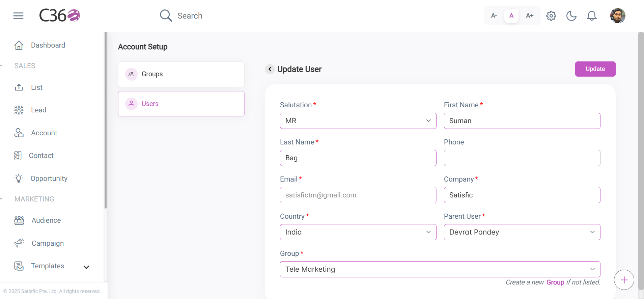Click the Update button
The image size is (644, 299).
click(x=595, y=69)
